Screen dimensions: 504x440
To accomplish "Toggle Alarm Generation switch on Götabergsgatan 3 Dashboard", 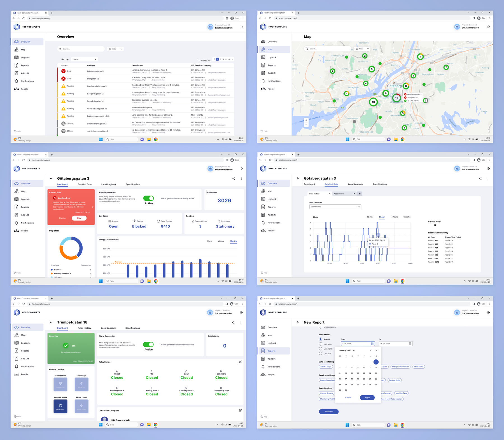I will click(148, 198).
